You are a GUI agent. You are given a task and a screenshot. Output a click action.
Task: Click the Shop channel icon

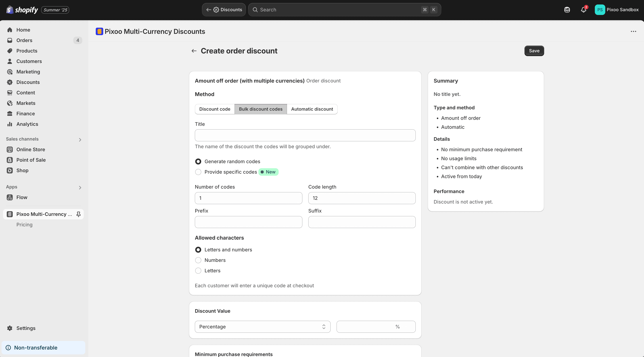10,171
